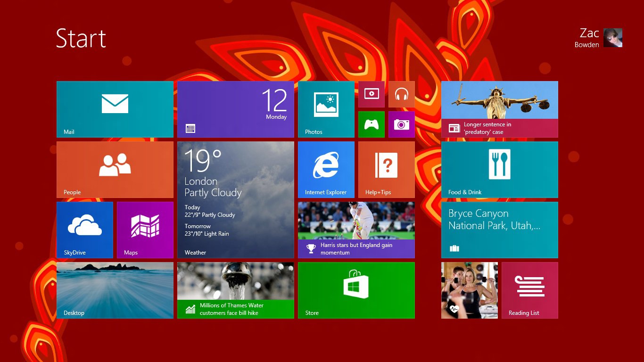Viewport: 644px width, 362px height.
Task: Open the Games tile
Action: (372, 124)
